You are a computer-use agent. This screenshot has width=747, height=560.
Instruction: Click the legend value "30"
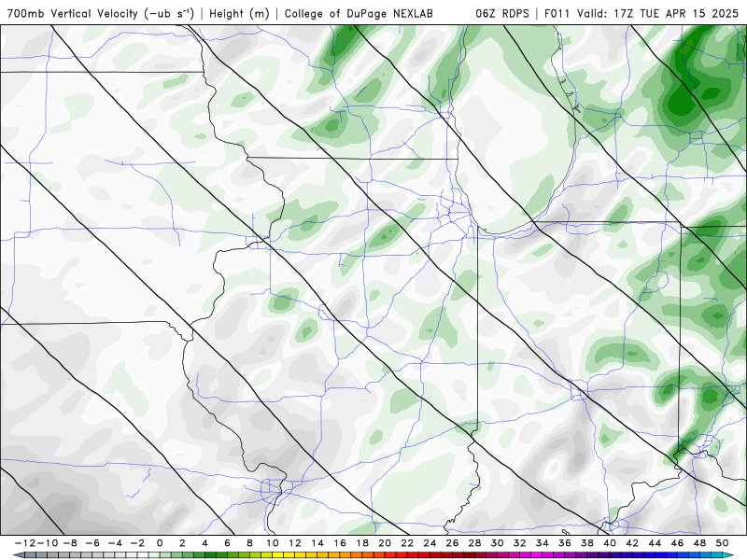tap(497, 543)
